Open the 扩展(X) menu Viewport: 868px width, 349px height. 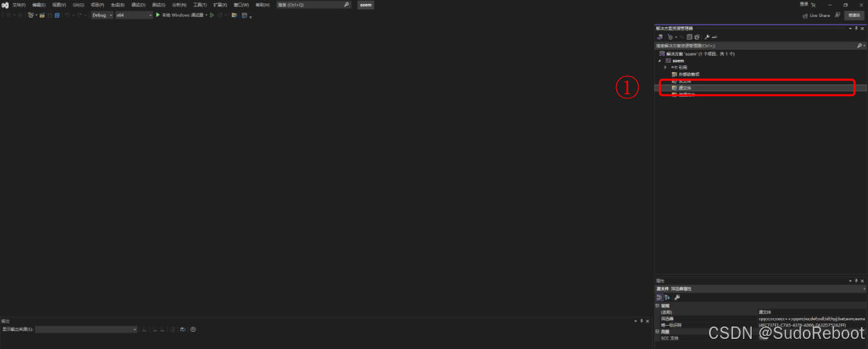[220, 5]
